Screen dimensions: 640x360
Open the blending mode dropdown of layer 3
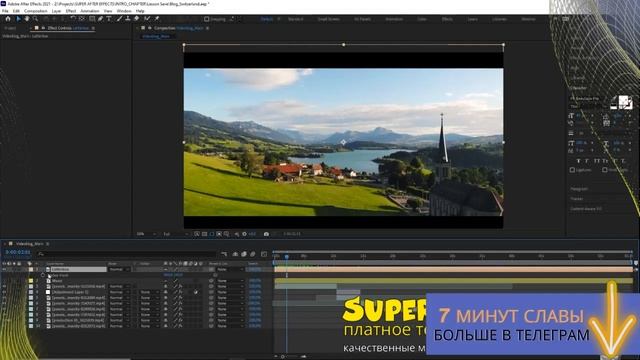pyautogui.click(x=119, y=287)
